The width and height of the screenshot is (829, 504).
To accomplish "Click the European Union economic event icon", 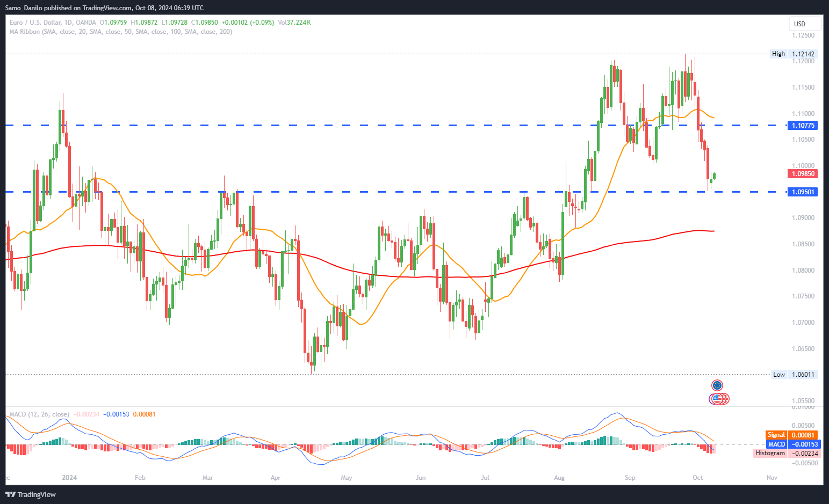I will tap(717, 385).
